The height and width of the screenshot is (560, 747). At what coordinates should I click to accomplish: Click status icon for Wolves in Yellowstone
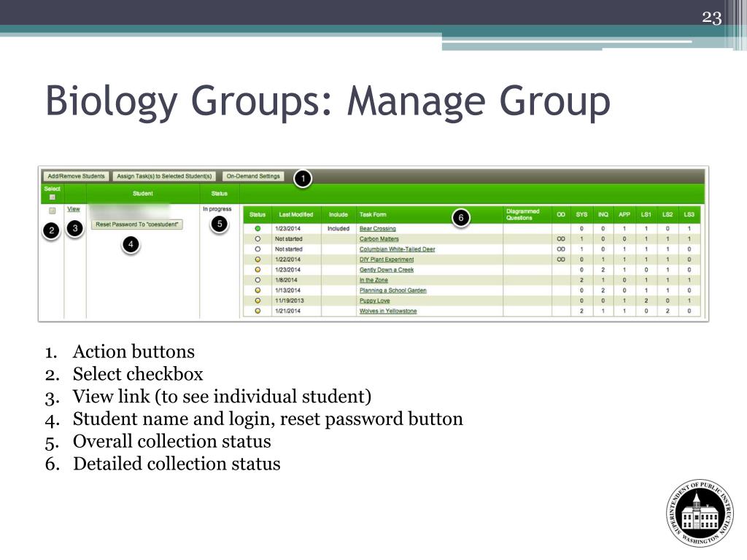[258, 311]
